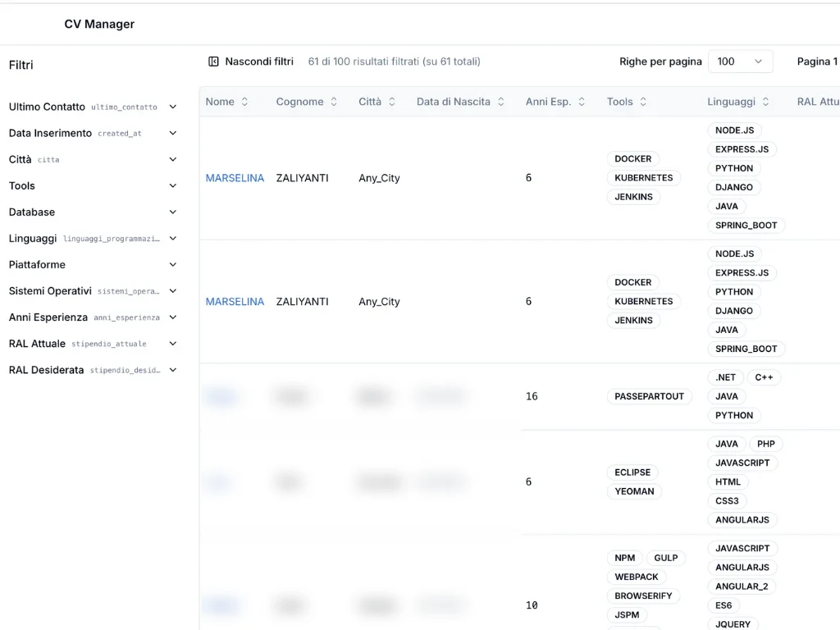Sort by Data di Nascita arrows
Image resolution: width=840 pixels, height=630 pixels.
tap(501, 102)
